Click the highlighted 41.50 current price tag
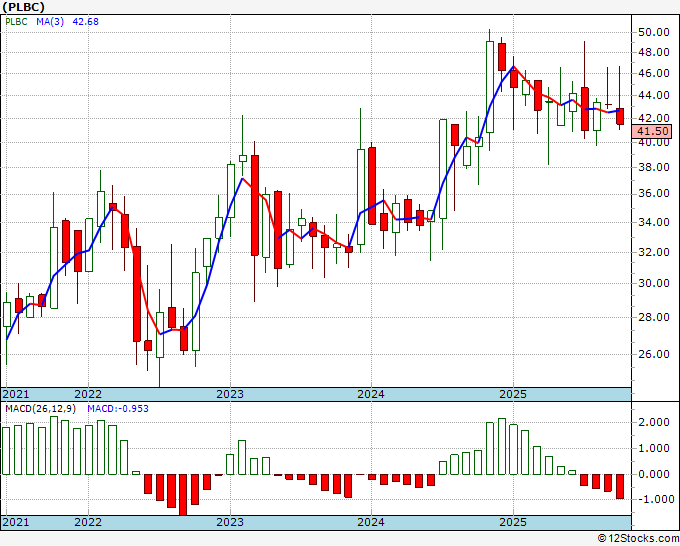This screenshot has width=680, height=546. (x=652, y=131)
